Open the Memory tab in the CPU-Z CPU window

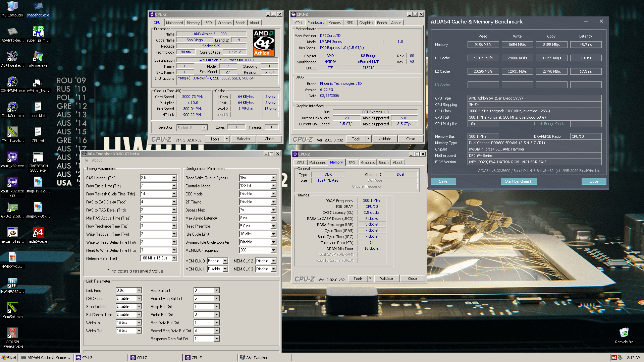[193, 23]
